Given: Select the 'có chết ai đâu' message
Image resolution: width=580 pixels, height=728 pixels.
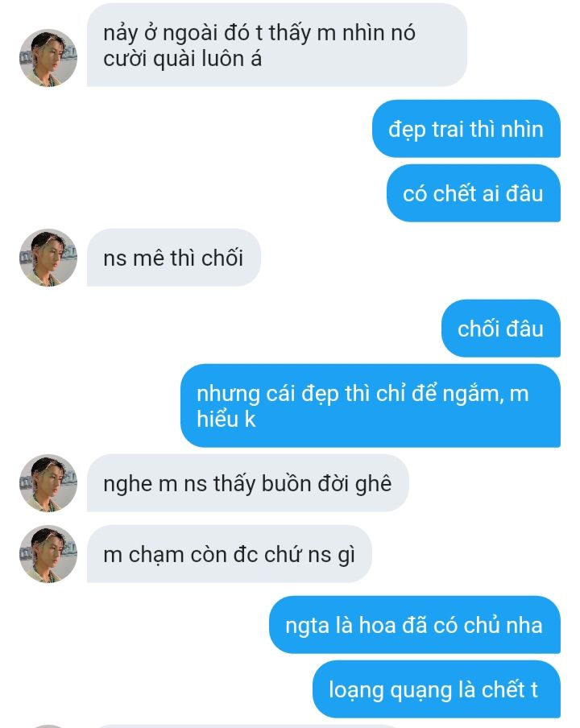Looking at the screenshot, I should [474, 193].
